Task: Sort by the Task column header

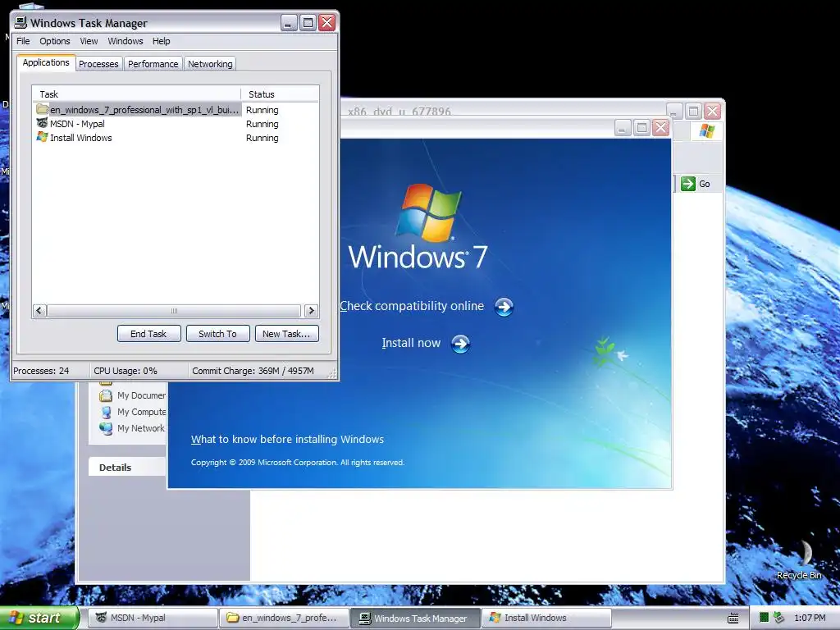Action: [137, 94]
